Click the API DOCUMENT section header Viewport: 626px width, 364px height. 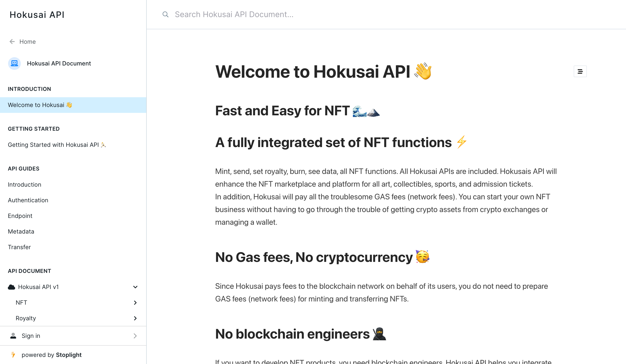coord(29,271)
